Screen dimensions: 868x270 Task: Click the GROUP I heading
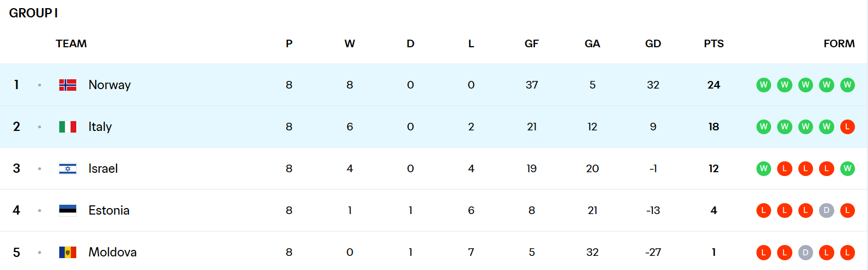pyautogui.click(x=33, y=13)
